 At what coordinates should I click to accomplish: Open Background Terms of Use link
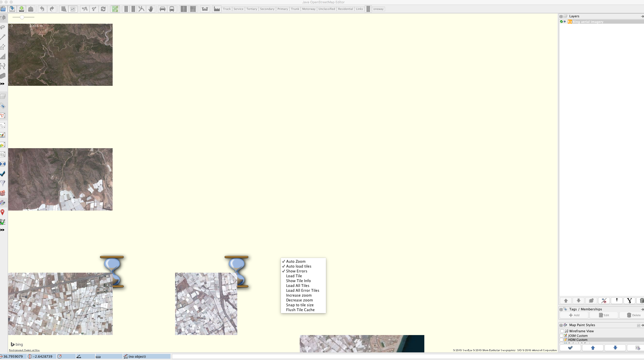(x=24, y=350)
